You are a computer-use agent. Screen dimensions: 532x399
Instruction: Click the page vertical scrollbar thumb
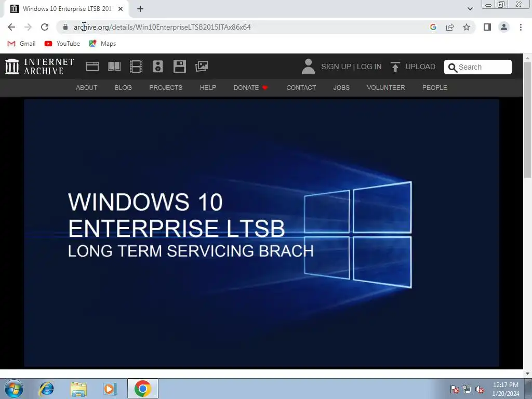point(528,119)
